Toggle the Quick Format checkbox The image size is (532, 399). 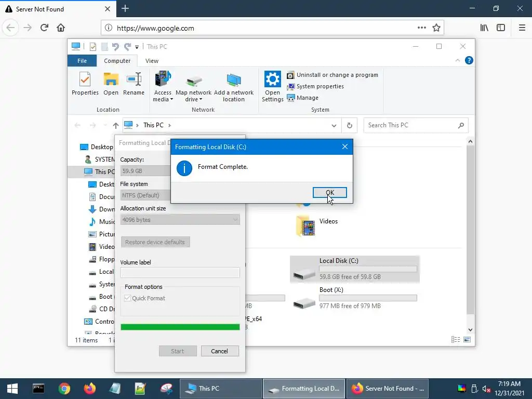(x=128, y=298)
